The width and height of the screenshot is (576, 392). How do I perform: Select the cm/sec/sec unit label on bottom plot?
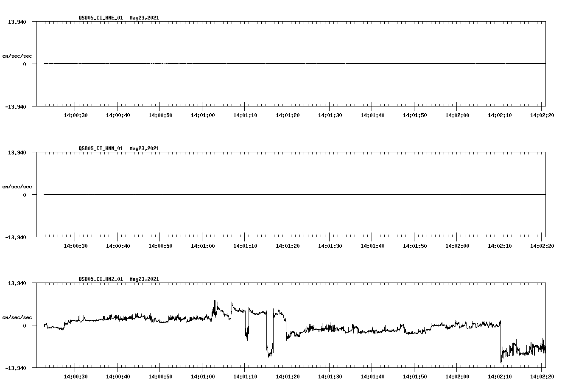17,317
